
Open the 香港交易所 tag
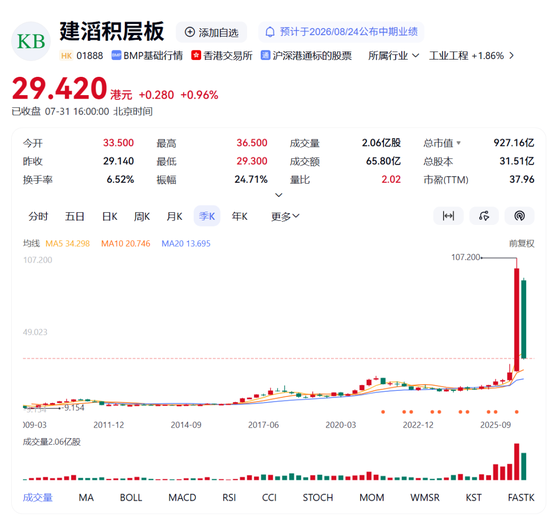tap(222, 55)
